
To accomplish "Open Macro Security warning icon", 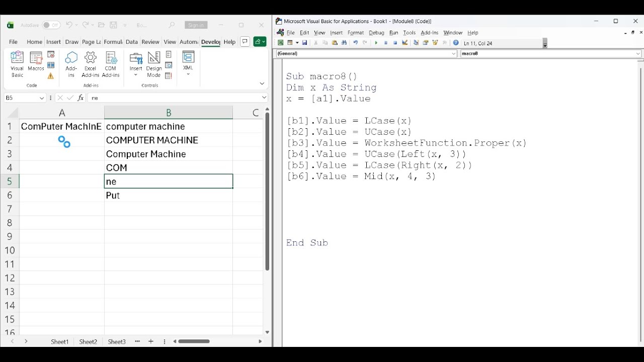I will tap(51, 76).
